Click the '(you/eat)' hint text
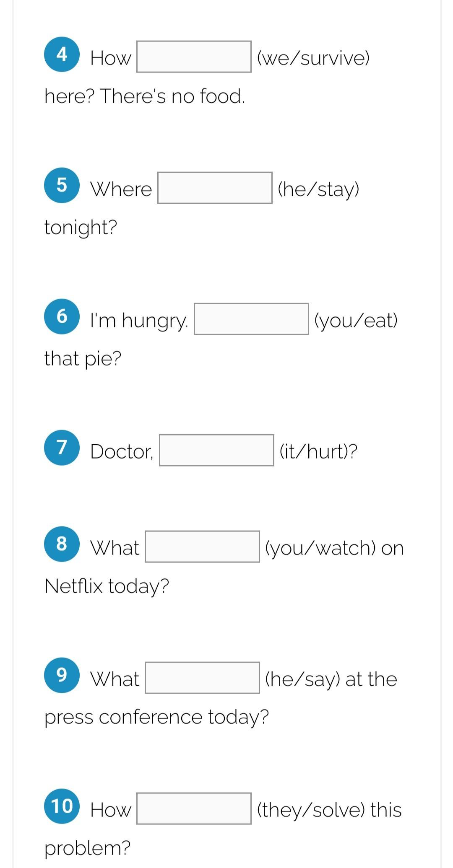This screenshot has width=453, height=868. 356,320
